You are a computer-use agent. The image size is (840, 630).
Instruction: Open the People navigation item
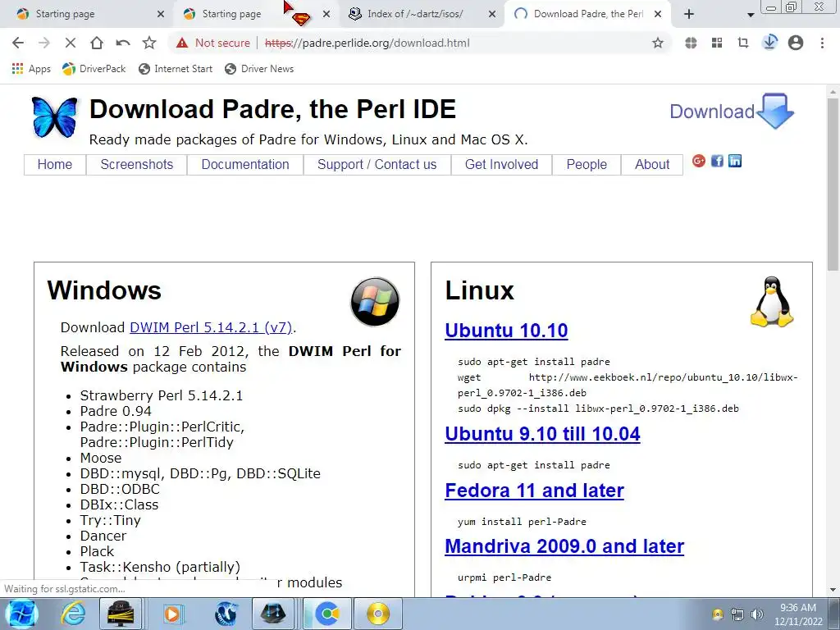point(587,164)
